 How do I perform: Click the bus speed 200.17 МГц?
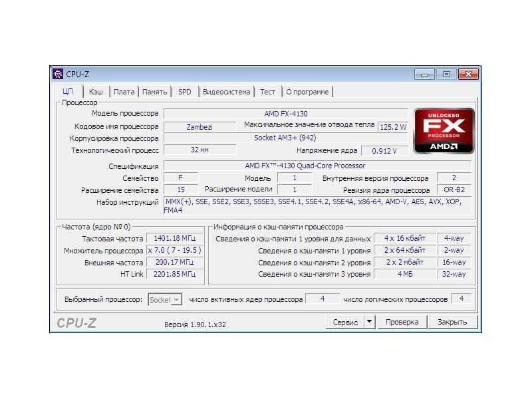click(x=174, y=262)
